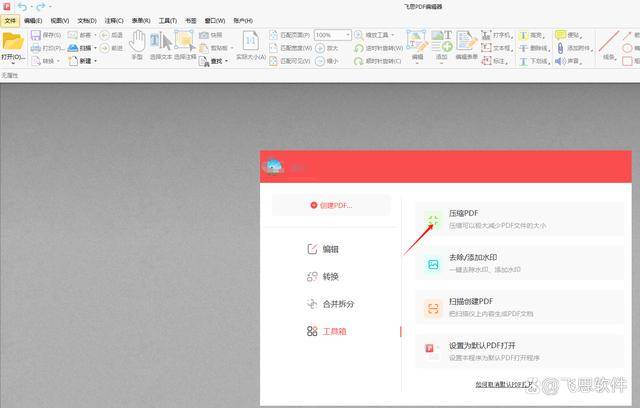The width and height of the screenshot is (640, 408).
Task: Click the Open (打开) folder icon
Action: [x=13, y=42]
